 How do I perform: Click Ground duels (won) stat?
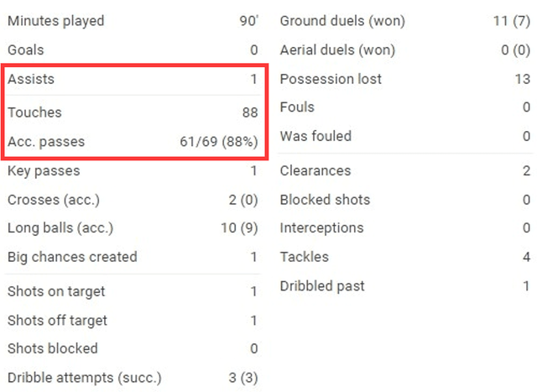click(405, 21)
